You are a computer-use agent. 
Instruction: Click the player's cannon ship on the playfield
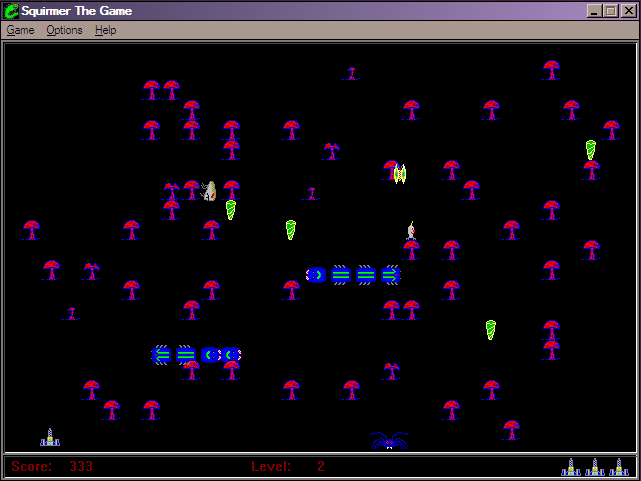click(50, 437)
